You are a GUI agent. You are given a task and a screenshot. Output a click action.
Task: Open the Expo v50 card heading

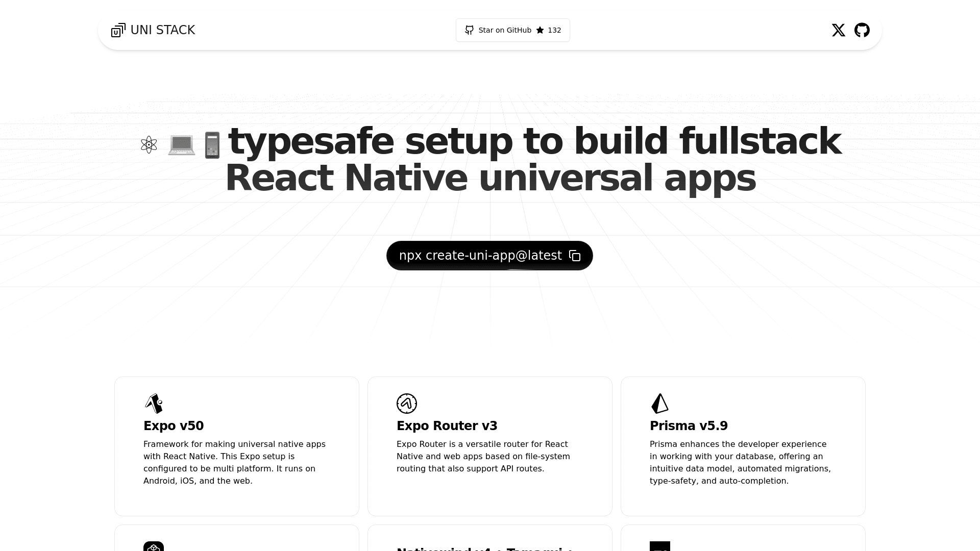174,425
